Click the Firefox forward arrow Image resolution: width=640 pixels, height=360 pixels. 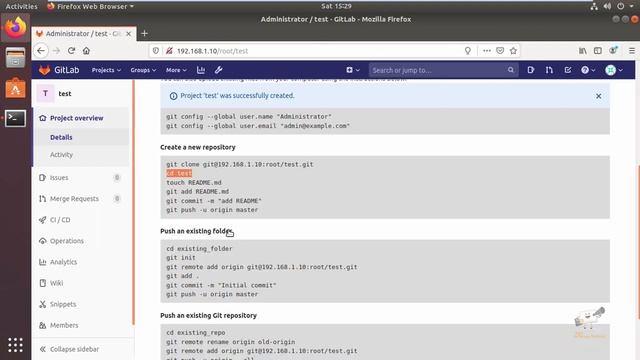click(56, 51)
